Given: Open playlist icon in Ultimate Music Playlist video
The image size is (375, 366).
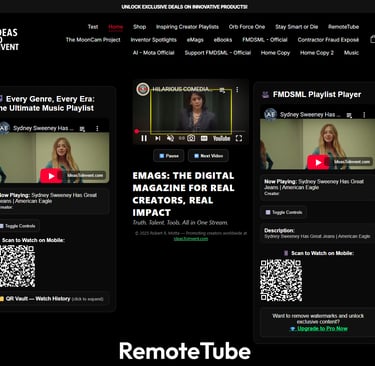Looking at the screenshot, I should (82, 129).
